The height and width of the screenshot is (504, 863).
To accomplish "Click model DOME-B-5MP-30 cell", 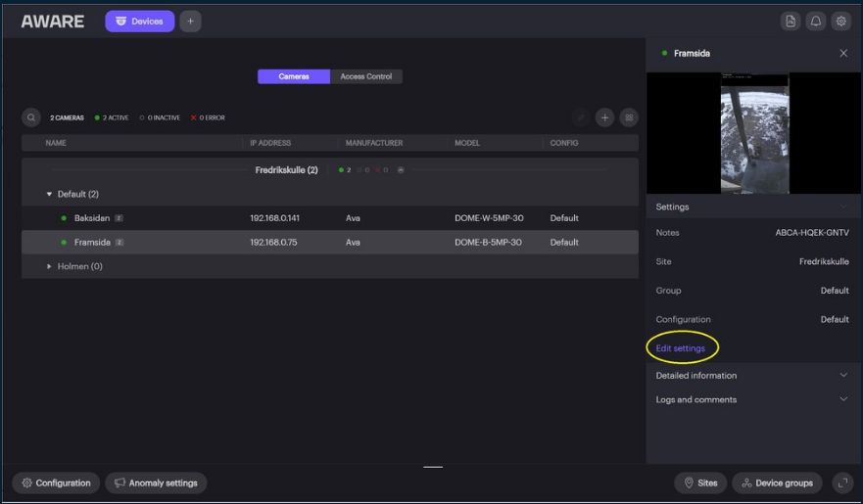I will coord(488,243).
